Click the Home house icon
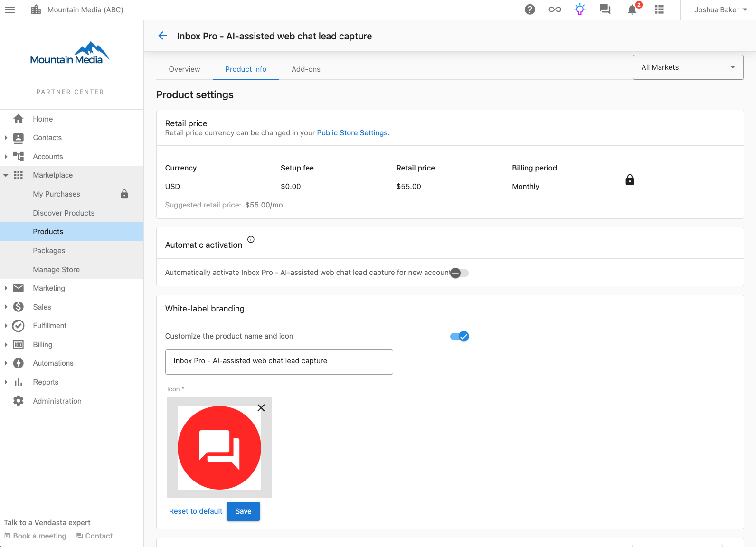 click(19, 119)
